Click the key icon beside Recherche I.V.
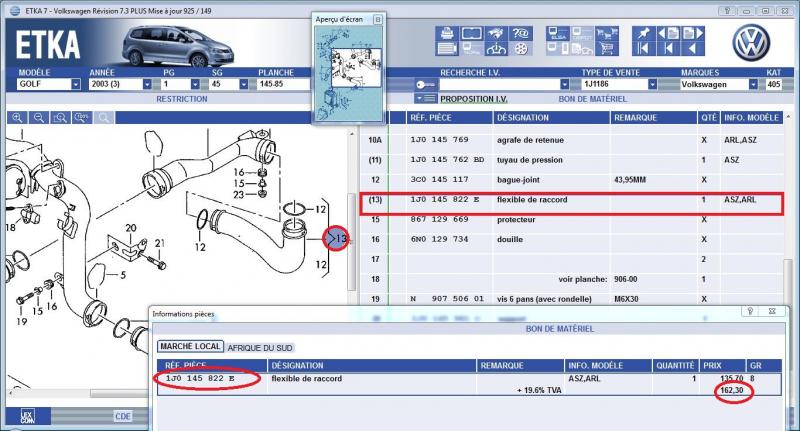The image size is (800, 431). click(425, 85)
